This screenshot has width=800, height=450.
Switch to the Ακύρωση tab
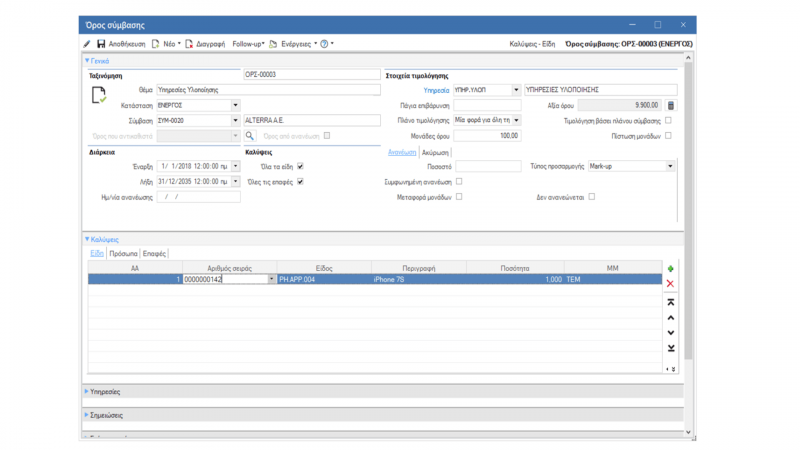(435, 153)
